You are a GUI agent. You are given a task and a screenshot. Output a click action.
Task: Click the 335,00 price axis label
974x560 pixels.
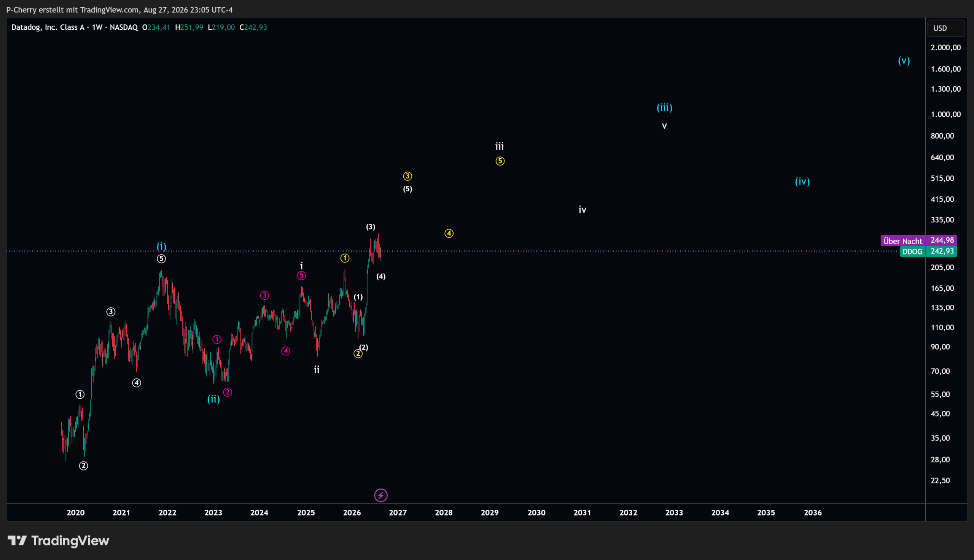click(942, 220)
